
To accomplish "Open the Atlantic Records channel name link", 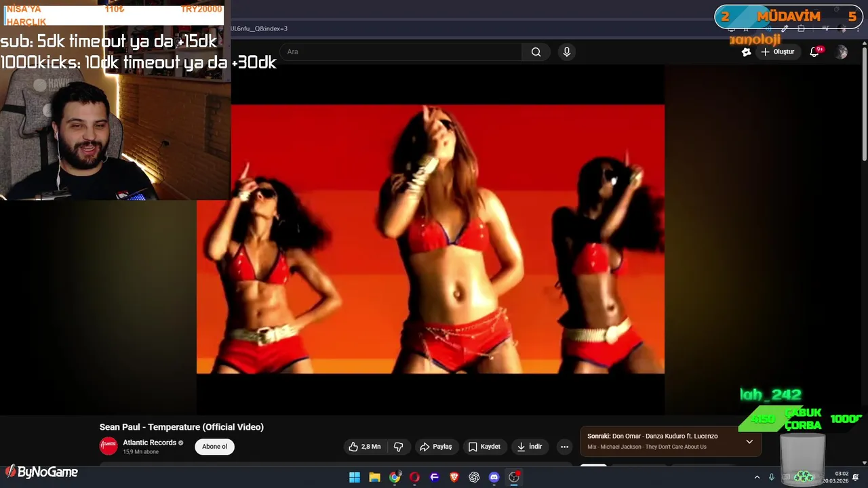I will click(149, 443).
